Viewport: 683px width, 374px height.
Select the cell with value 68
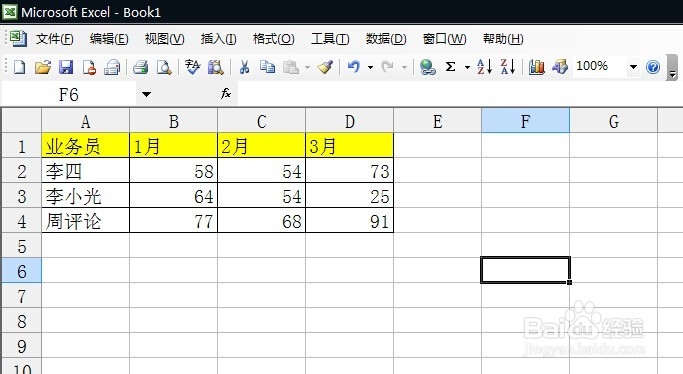coord(261,221)
